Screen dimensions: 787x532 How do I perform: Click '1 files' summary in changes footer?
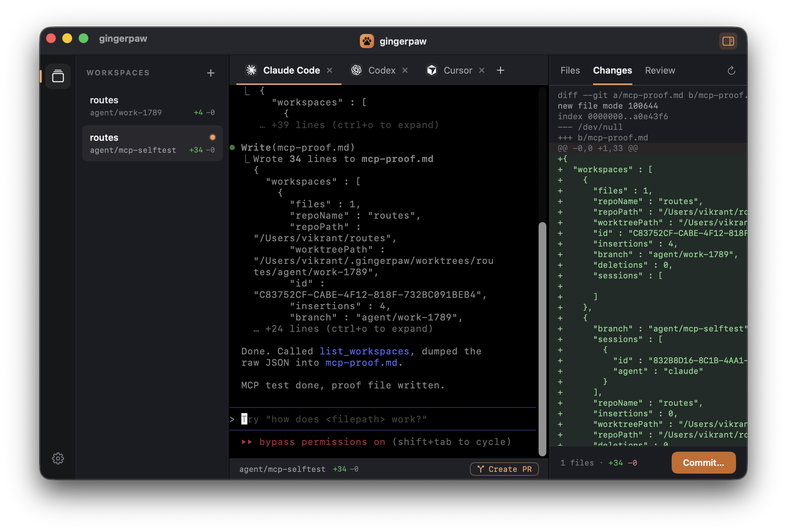pyautogui.click(x=577, y=463)
